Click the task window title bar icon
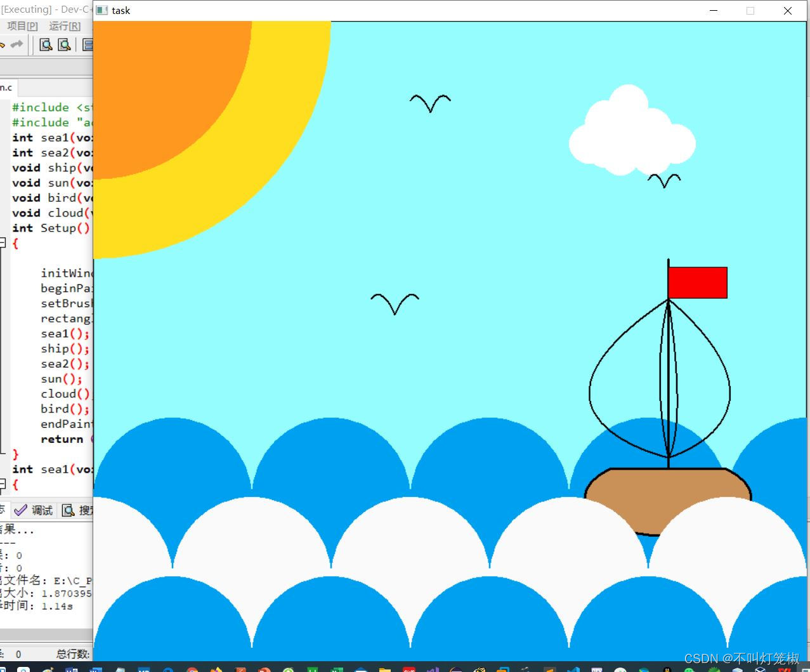Screen dimensions: 810x672 click(x=101, y=10)
